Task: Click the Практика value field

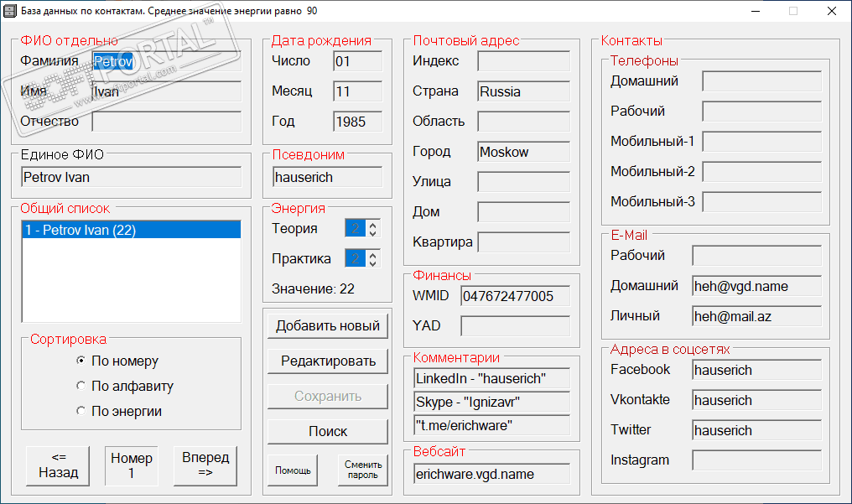Action: pos(356,258)
